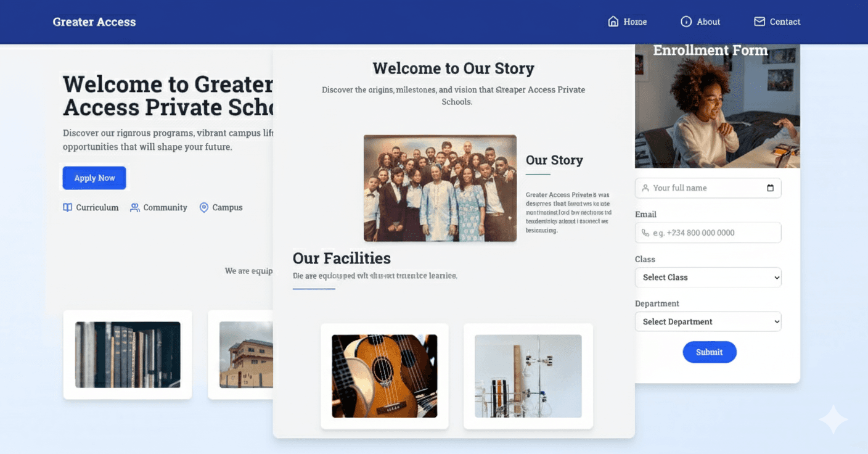
Task: Open the Community link
Action: click(x=158, y=208)
